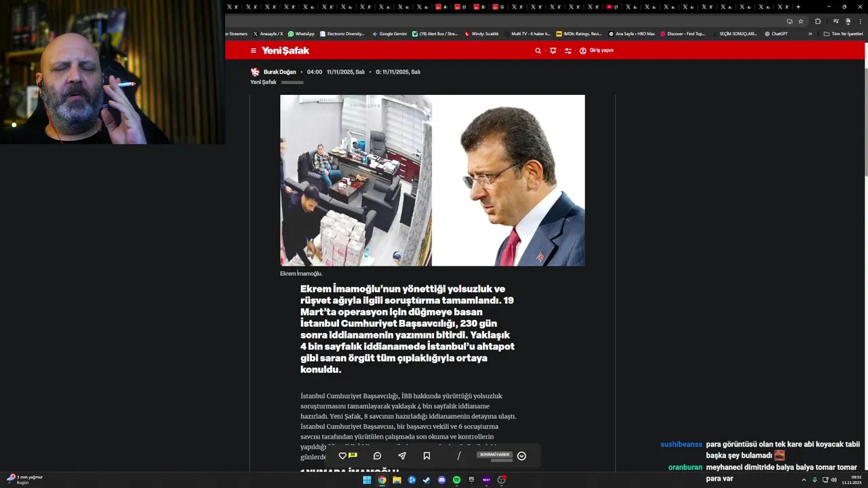Open the weather widget showing yağmur
This screenshot has height=488, width=868.
pos(24,479)
